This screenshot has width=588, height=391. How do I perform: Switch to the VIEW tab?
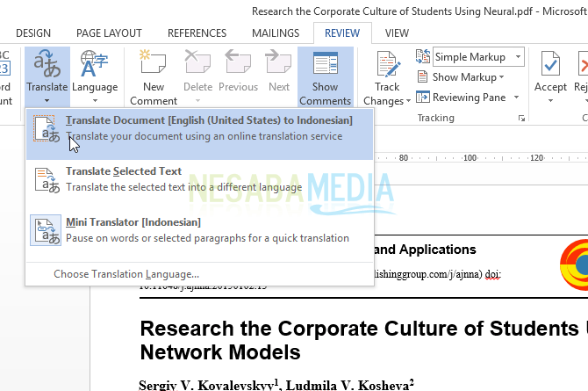click(397, 33)
